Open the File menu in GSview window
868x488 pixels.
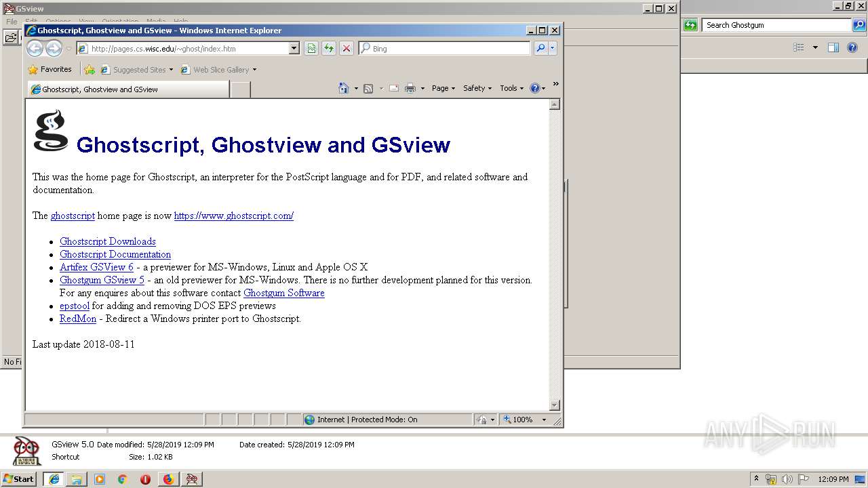click(x=12, y=22)
